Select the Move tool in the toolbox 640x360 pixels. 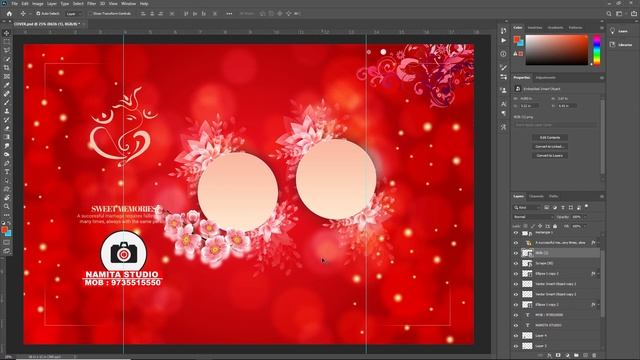7,33
